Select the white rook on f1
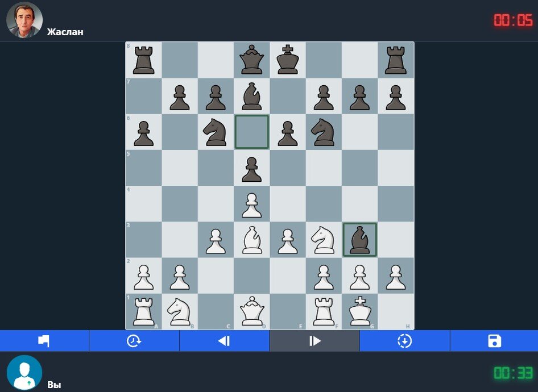 [x=324, y=311]
